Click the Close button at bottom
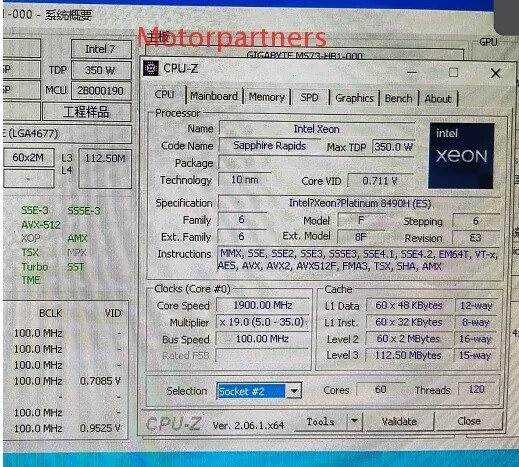The height and width of the screenshot is (467, 519). click(x=469, y=421)
